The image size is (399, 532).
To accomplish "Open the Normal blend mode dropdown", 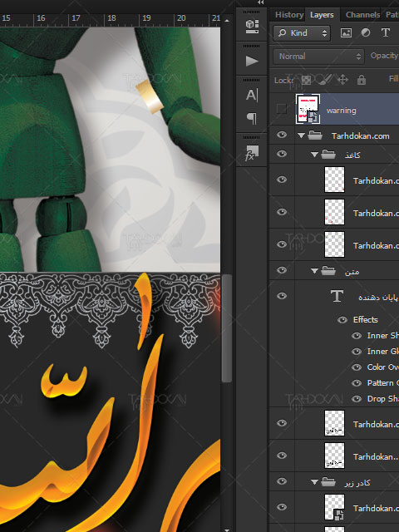I will click(x=318, y=56).
